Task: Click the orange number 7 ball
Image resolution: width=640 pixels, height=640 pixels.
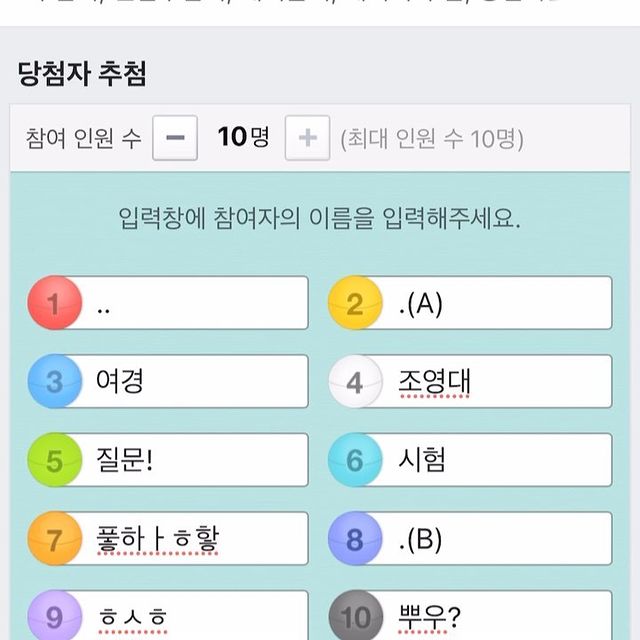Action: tap(54, 539)
